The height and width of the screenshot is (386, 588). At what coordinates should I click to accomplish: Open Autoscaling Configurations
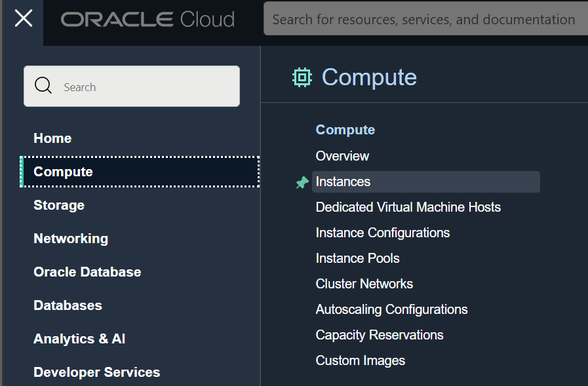[392, 309]
